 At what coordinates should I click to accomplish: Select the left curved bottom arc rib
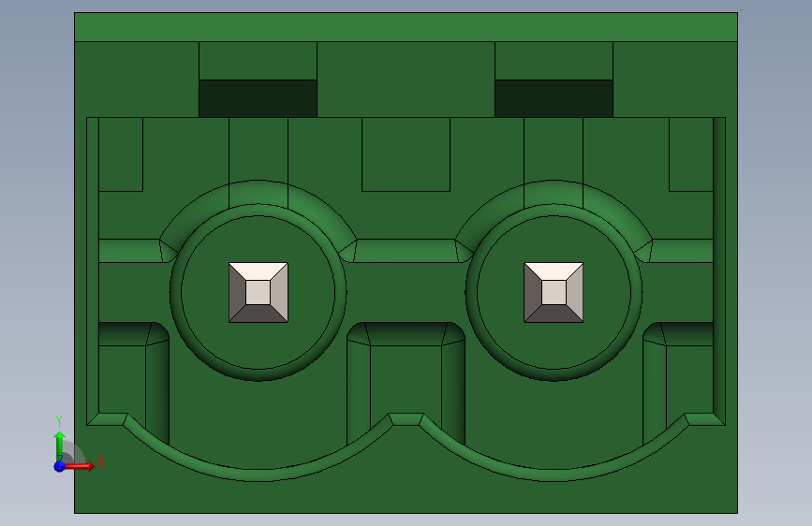point(258,474)
